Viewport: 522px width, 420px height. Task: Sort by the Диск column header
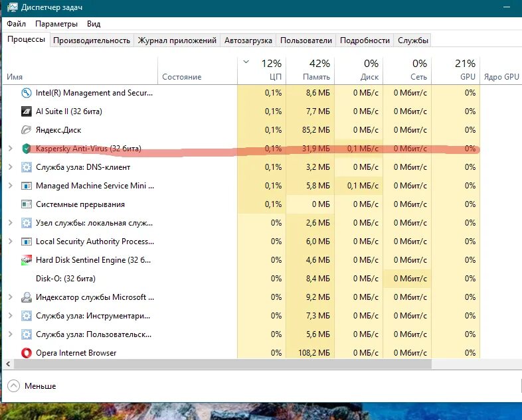coord(359,70)
